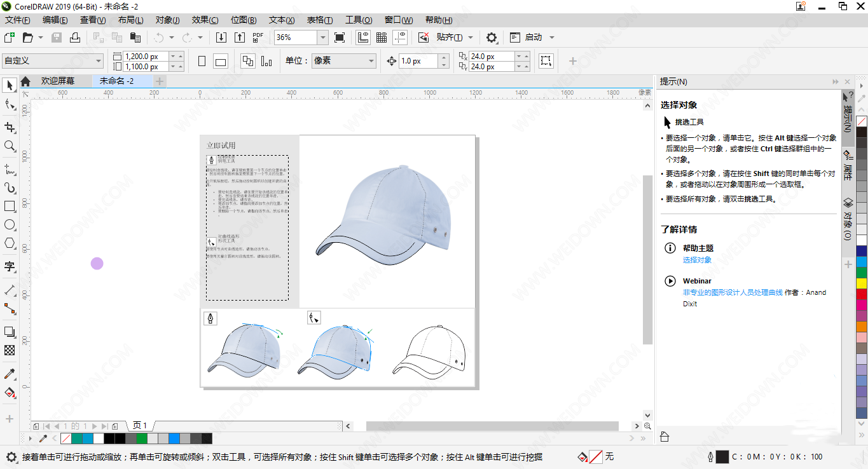Select the Zoom magnifier tool
The width and height of the screenshot is (868, 469).
click(10, 146)
